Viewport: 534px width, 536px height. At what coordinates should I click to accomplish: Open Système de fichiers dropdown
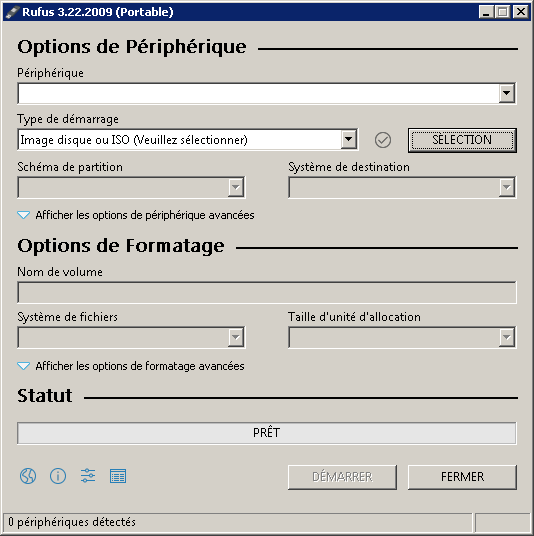131,338
